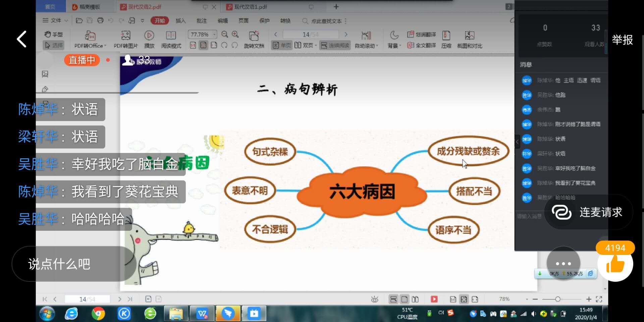
Task: Select the 页面 ribbon tab
Action: tap(244, 20)
